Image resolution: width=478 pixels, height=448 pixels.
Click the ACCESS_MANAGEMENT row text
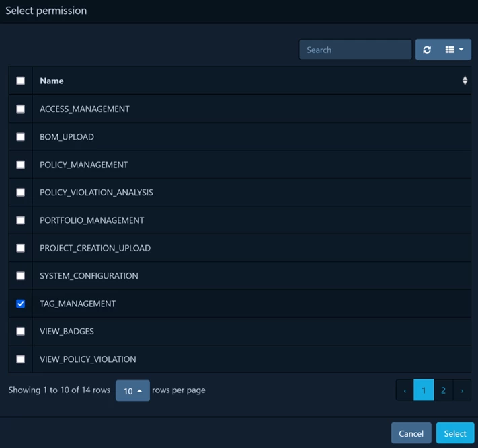(x=85, y=109)
